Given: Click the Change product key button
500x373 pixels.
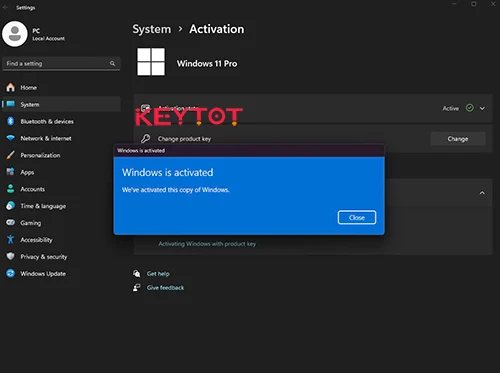Looking at the screenshot, I should 458,139.
